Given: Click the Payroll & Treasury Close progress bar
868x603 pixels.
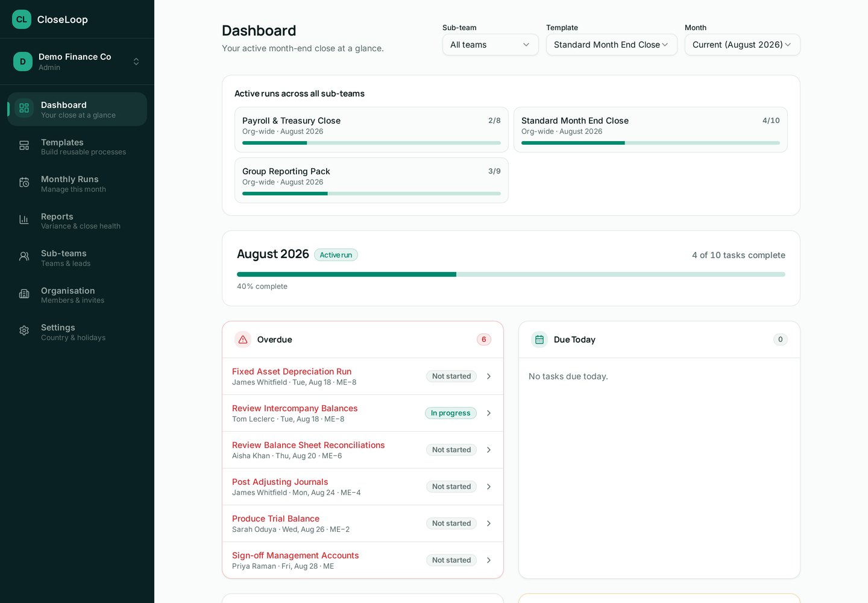Looking at the screenshot, I should click(x=371, y=143).
